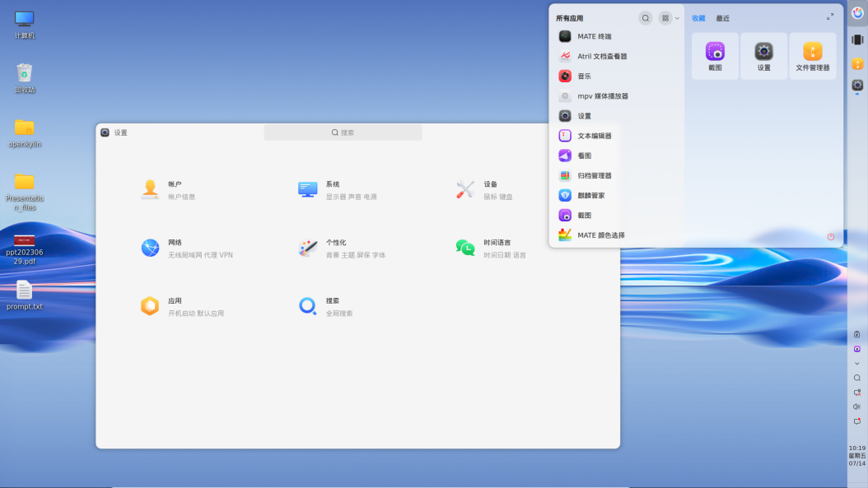
Task: Launch 归档管理器 archive manager
Action: [x=614, y=176]
